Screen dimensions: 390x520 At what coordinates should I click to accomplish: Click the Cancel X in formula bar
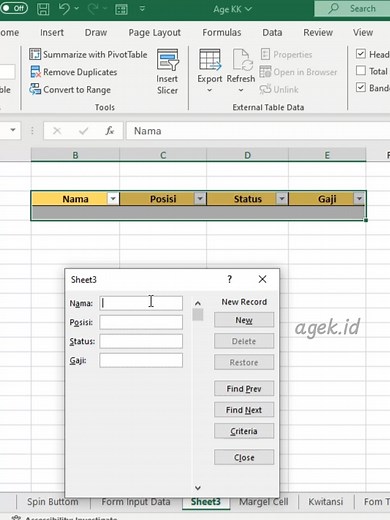(x=57, y=131)
